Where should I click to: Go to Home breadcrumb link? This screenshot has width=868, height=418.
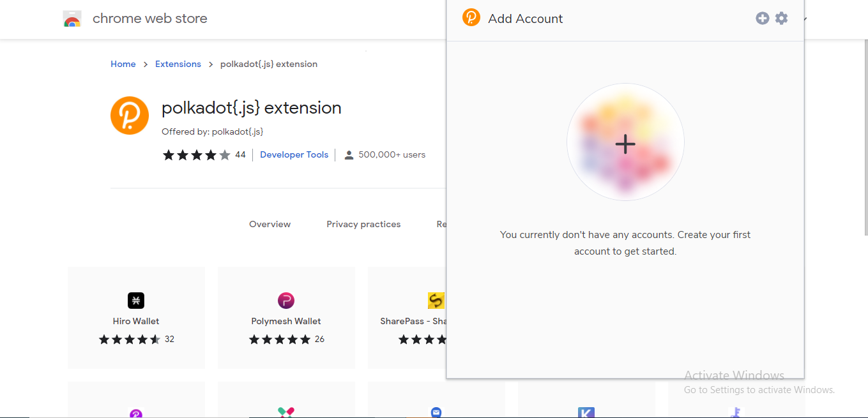pos(123,64)
